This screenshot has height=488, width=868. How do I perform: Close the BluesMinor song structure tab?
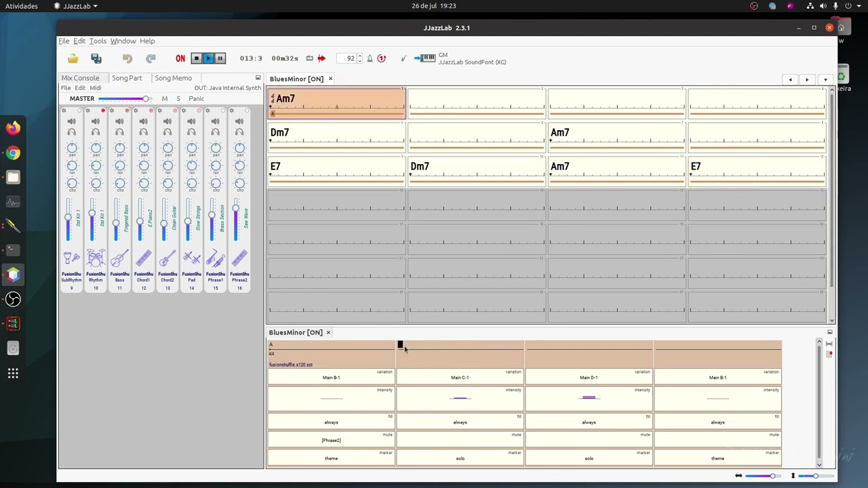pyautogui.click(x=328, y=332)
